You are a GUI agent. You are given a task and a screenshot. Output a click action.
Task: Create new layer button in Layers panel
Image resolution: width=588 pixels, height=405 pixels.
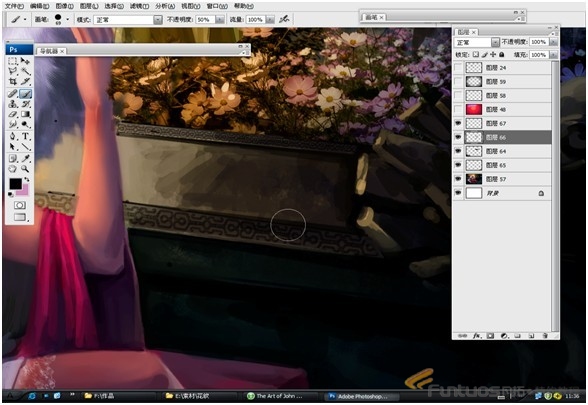click(x=531, y=336)
